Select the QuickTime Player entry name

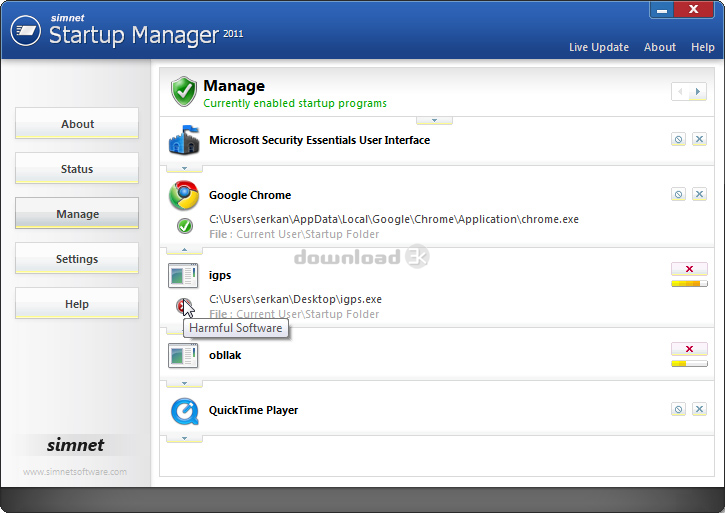(253, 410)
